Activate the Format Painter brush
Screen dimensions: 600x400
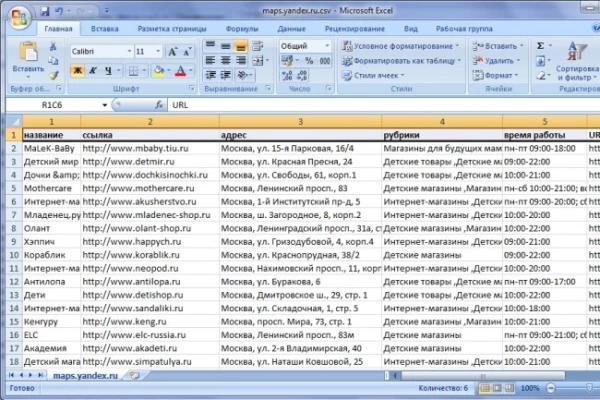(x=53, y=75)
